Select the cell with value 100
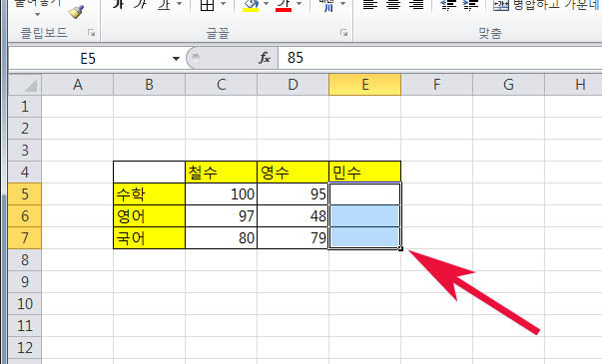 coord(222,194)
